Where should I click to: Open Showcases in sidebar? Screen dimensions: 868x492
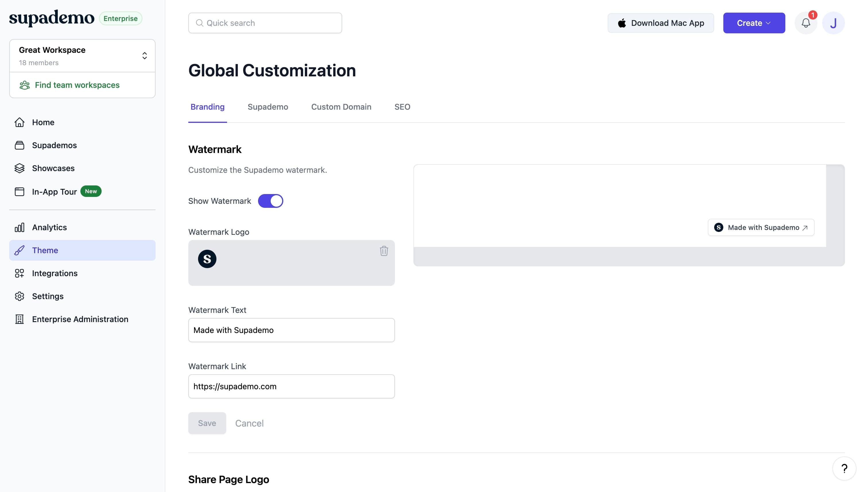(x=82, y=168)
